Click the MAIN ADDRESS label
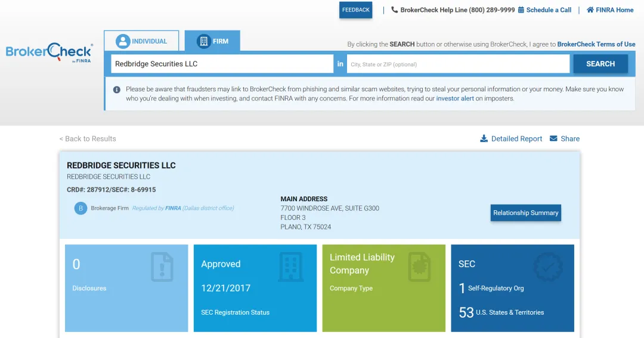This screenshot has width=644, height=338. pos(304,199)
